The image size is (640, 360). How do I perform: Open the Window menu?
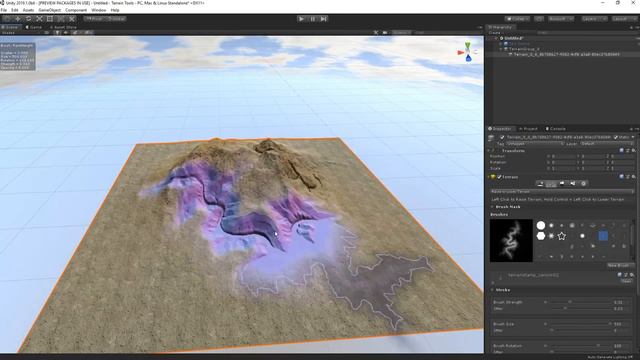tap(99, 10)
